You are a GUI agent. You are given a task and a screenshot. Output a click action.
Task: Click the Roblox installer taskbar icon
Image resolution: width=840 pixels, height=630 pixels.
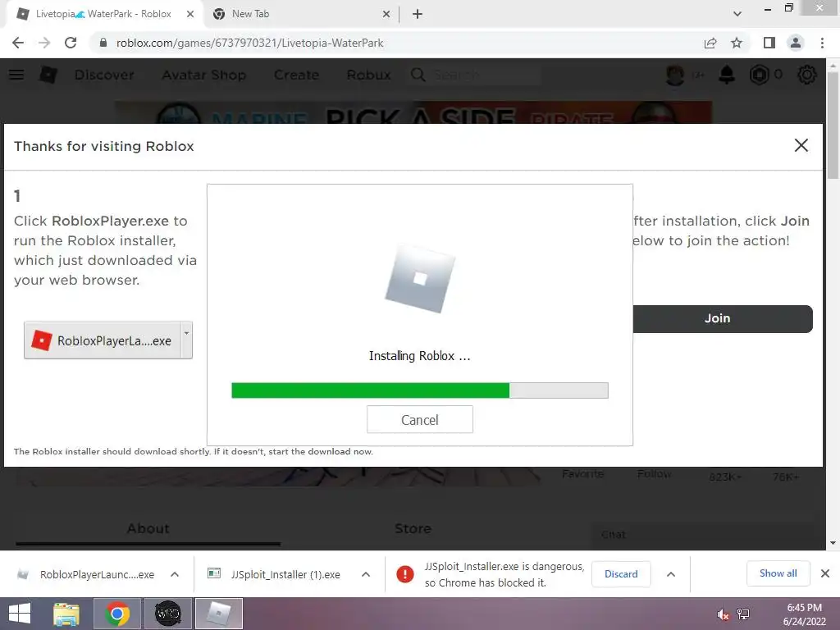click(218, 614)
